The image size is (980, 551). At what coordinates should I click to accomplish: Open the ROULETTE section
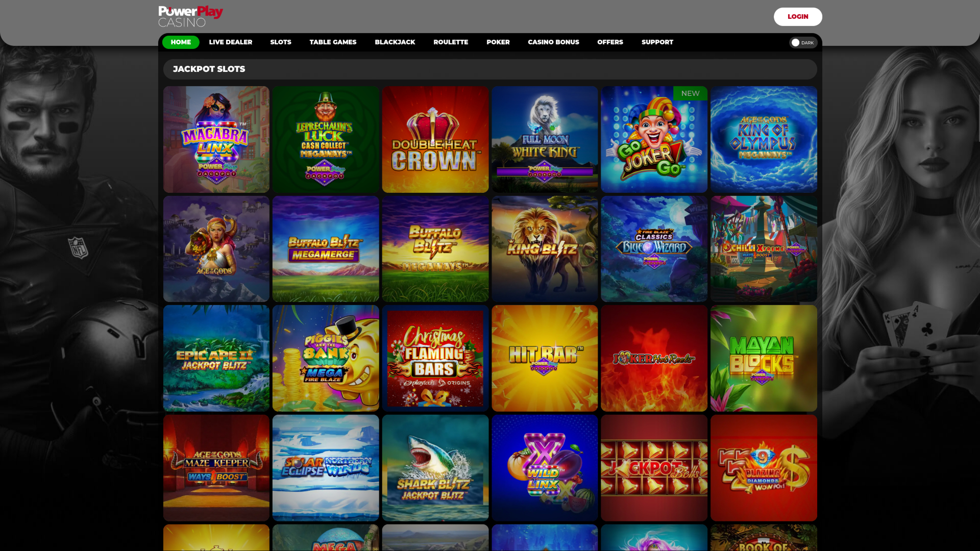451,42
